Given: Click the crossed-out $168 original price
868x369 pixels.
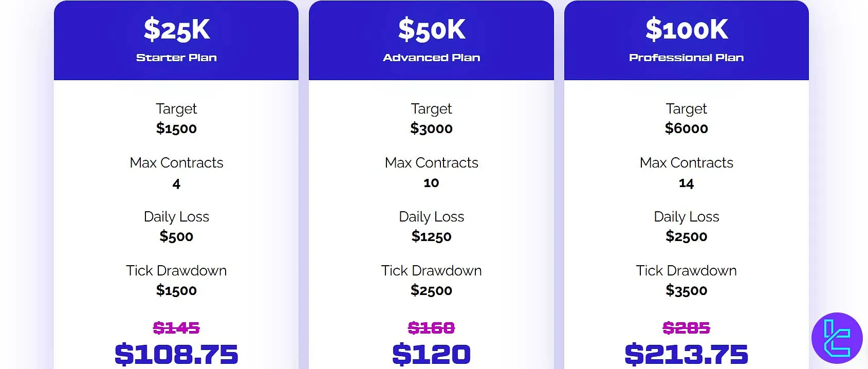Looking at the screenshot, I should pyautogui.click(x=431, y=327).
